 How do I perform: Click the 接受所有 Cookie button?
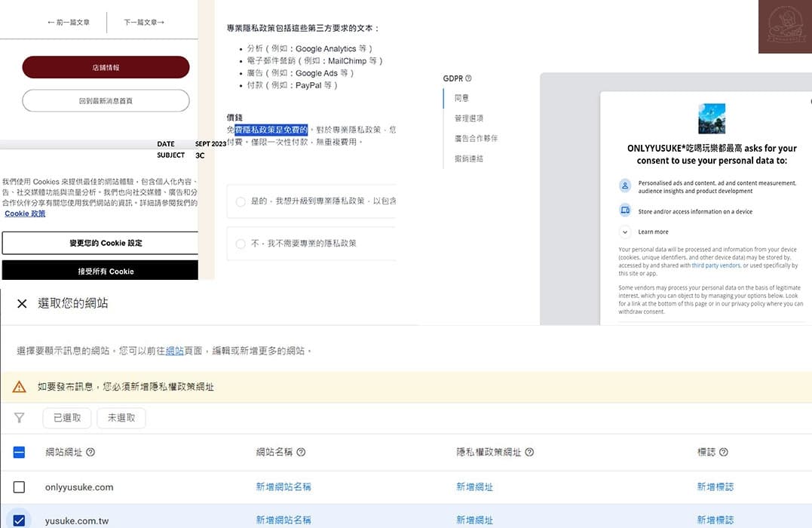100,271
